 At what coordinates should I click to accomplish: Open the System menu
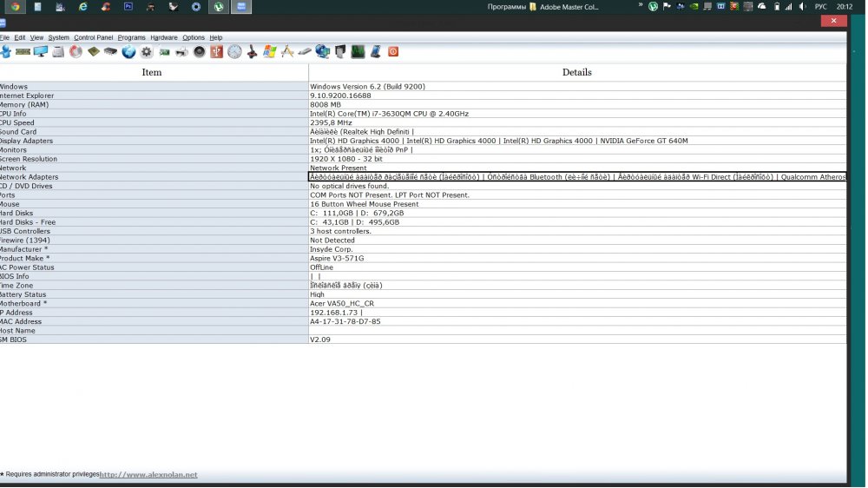pos(59,38)
